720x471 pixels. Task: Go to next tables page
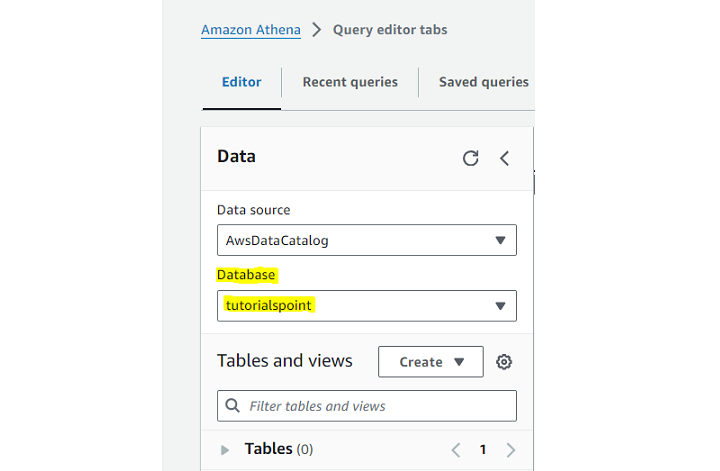pos(511,450)
